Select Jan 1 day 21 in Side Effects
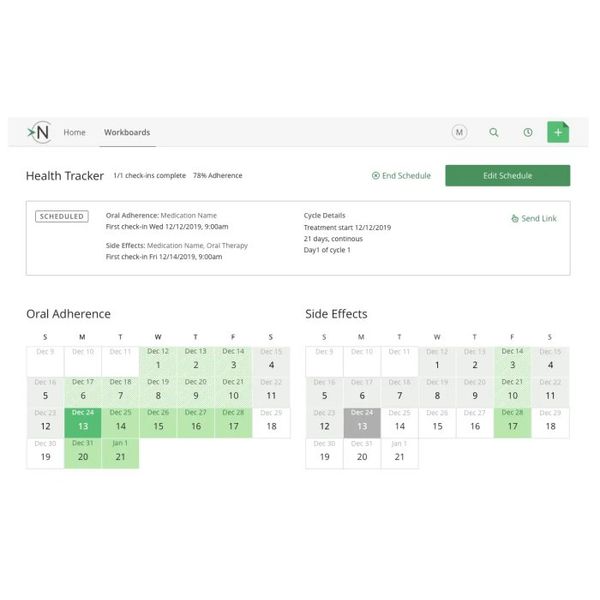This screenshot has width=600, height=600. click(x=399, y=452)
